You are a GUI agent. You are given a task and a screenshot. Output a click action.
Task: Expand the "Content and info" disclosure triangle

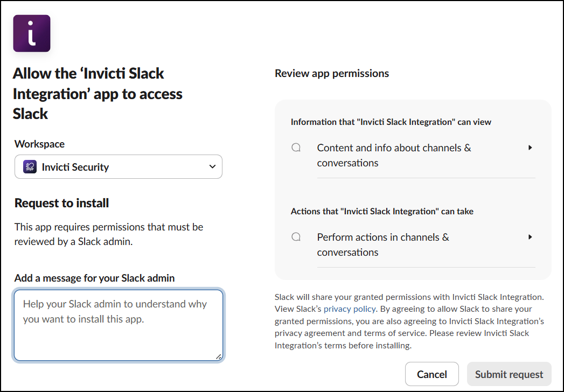pos(530,148)
